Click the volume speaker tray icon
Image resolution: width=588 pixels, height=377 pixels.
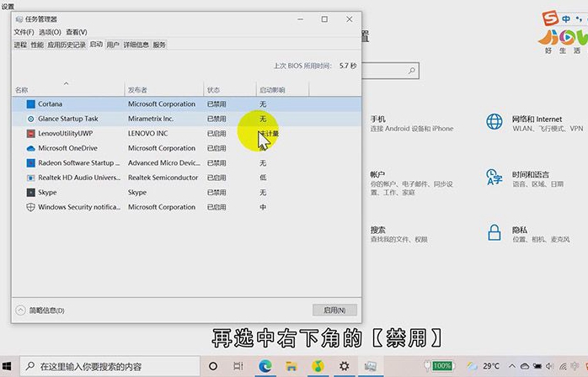550,366
